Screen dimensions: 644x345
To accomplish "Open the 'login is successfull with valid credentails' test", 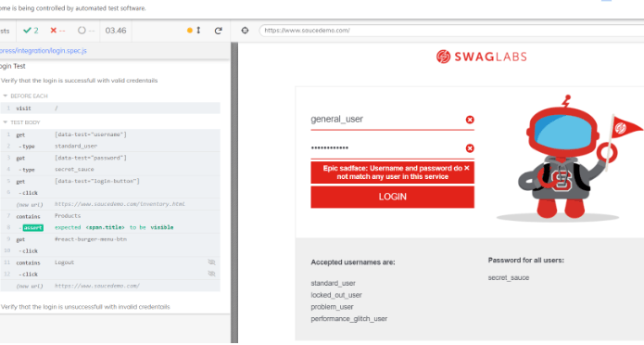I will [80, 81].
